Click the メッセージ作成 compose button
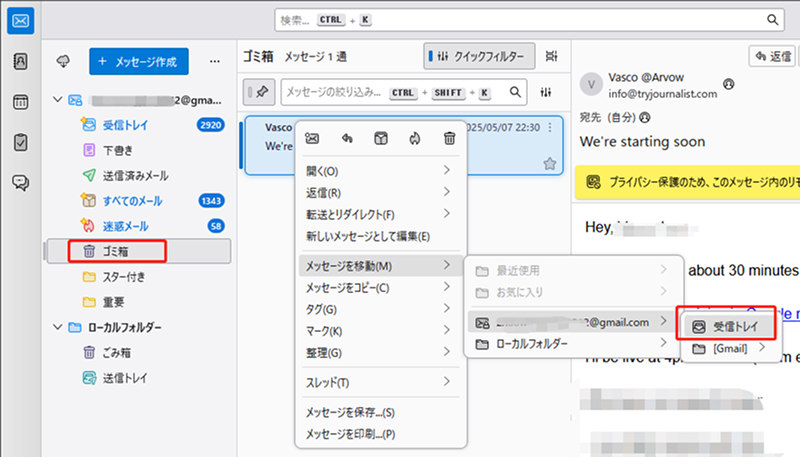The height and width of the screenshot is (457, 800). coord(139,62)
